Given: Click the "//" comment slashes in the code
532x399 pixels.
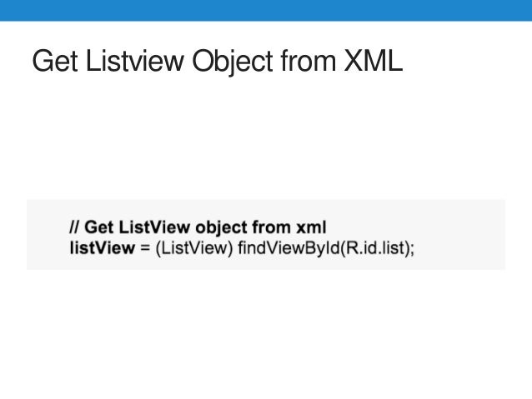Looking at the screenshot, I should [74, 227].
